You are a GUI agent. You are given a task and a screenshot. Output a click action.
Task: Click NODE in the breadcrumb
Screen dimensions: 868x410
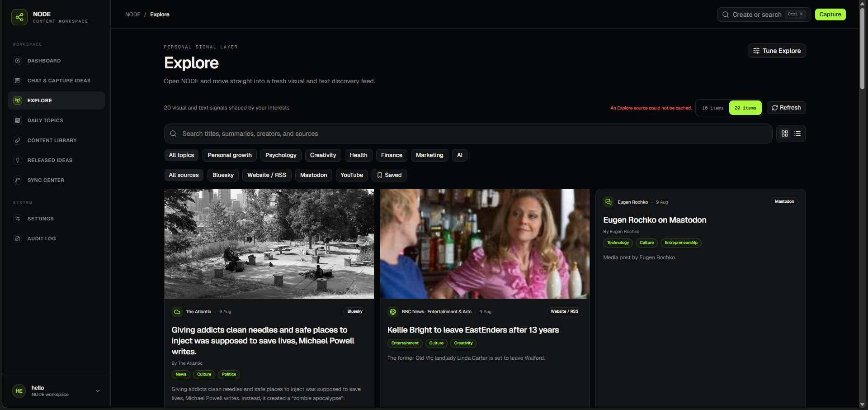(x=133, y=14)
